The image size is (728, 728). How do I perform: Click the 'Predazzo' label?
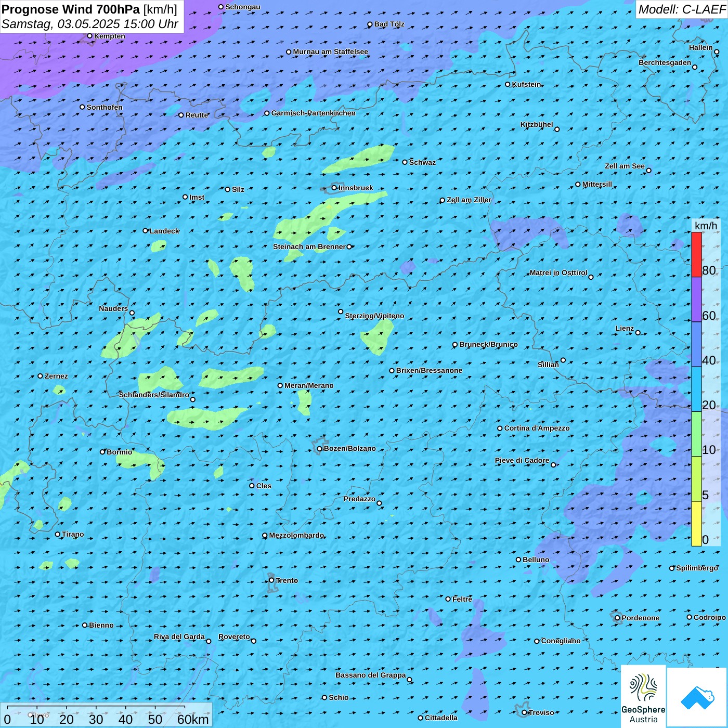(359, 499)
